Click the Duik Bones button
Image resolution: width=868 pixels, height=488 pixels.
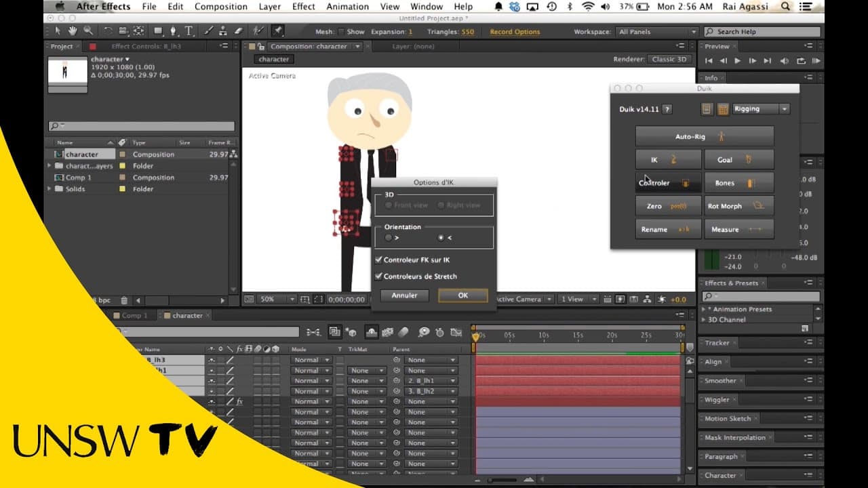739,183
